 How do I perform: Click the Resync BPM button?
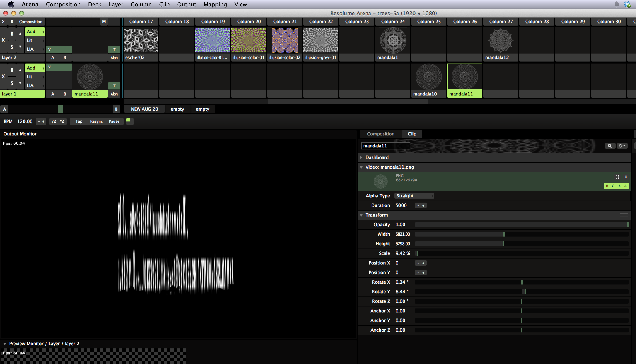click(x=96, y=121)
